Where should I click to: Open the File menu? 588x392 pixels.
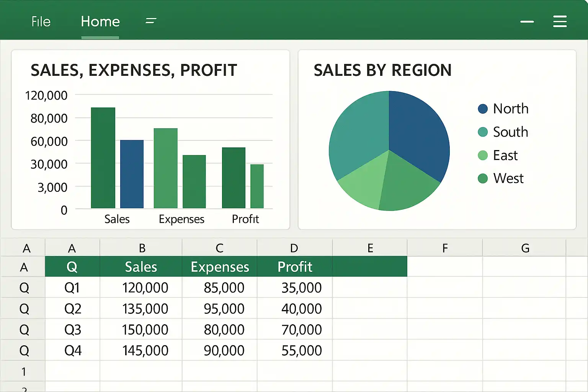click(x=41, y=21)
